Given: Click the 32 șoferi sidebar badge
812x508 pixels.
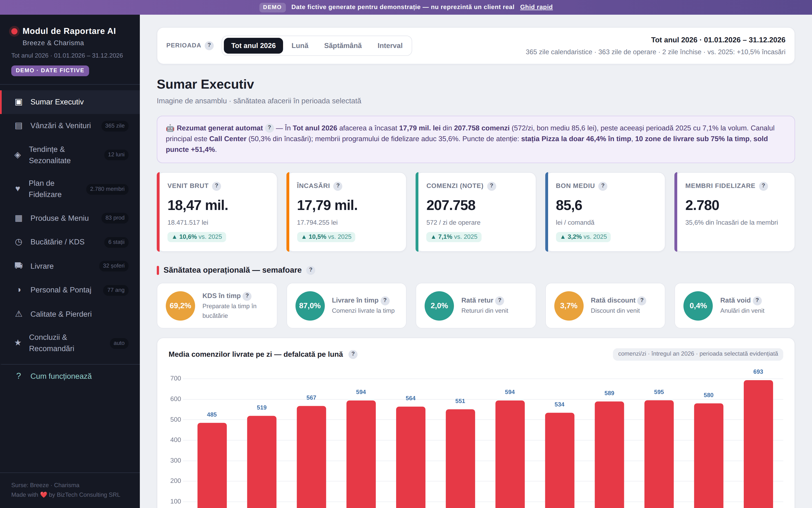Looking at the screenshot, I should (x=113, y=266).
